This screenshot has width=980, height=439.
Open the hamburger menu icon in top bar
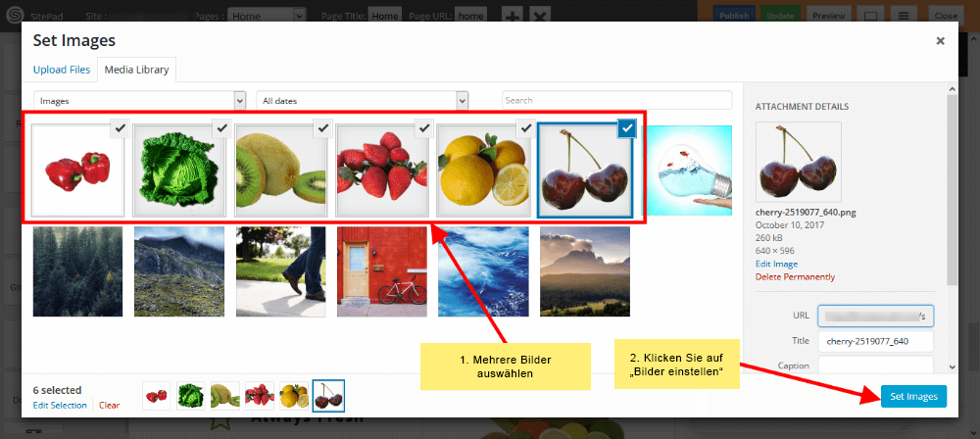click(x=904, y=16)
